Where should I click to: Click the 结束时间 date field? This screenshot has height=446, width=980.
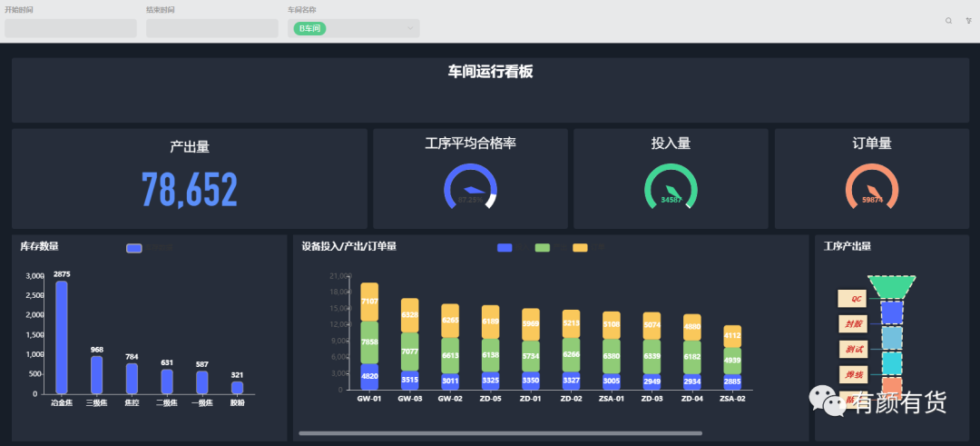[212, 29]
